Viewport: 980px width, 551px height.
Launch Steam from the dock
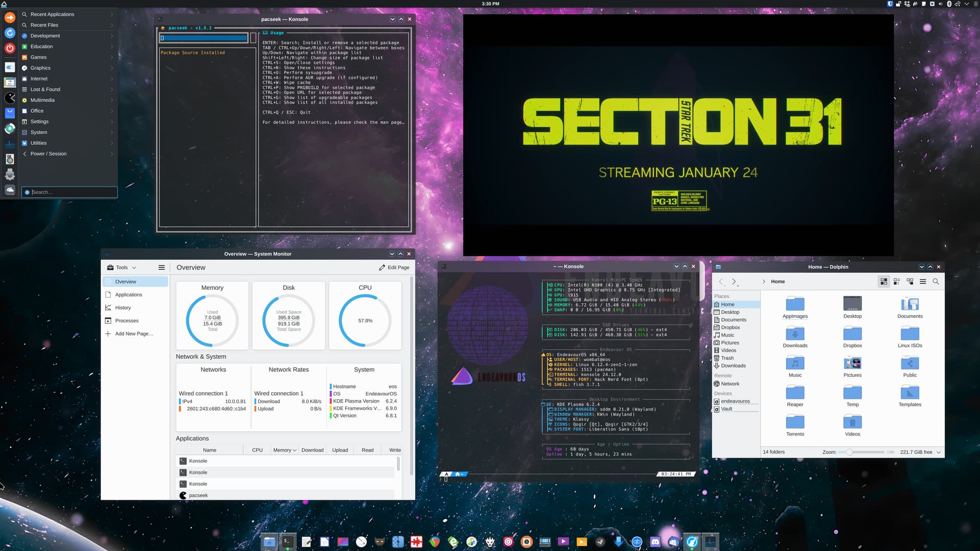pyautogui.click(x=600, y=541)
